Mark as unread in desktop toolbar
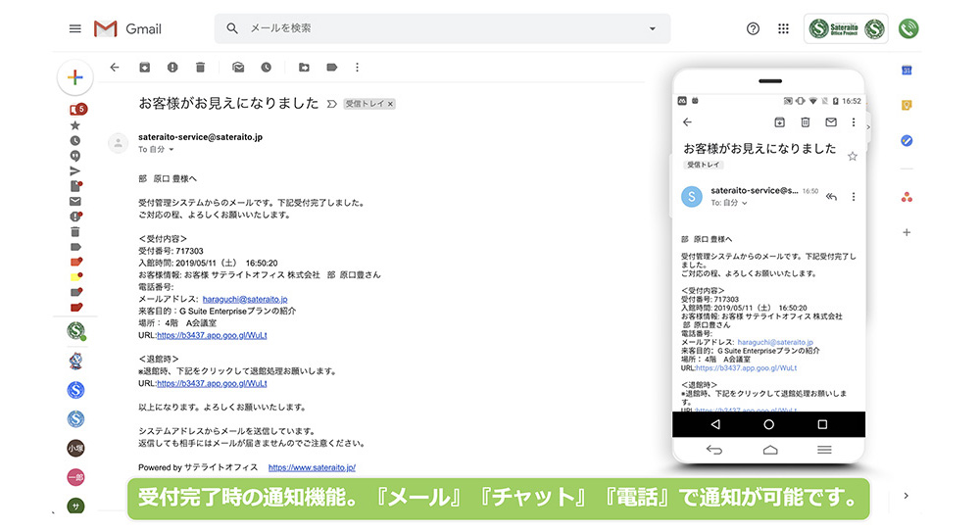 click(x=238, y=68)
